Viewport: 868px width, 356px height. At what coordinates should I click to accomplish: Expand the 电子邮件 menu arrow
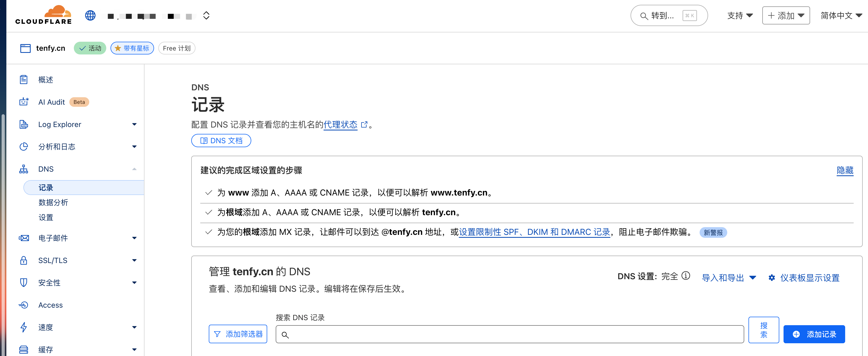(x=134, y=238)
